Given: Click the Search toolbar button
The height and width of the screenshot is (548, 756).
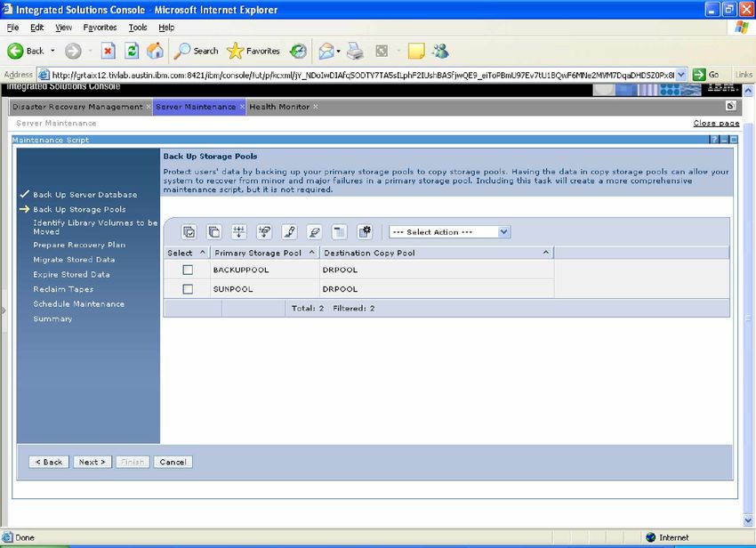Looking at the screenshot, I should click(197, 51).
